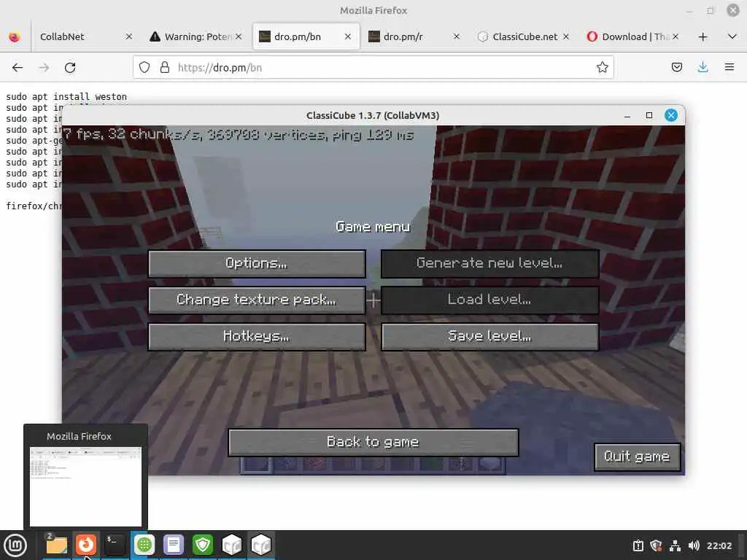This screenshot has width=747, height=560.
Task: Click the security shield tray icon
Action: coord(656,545)
